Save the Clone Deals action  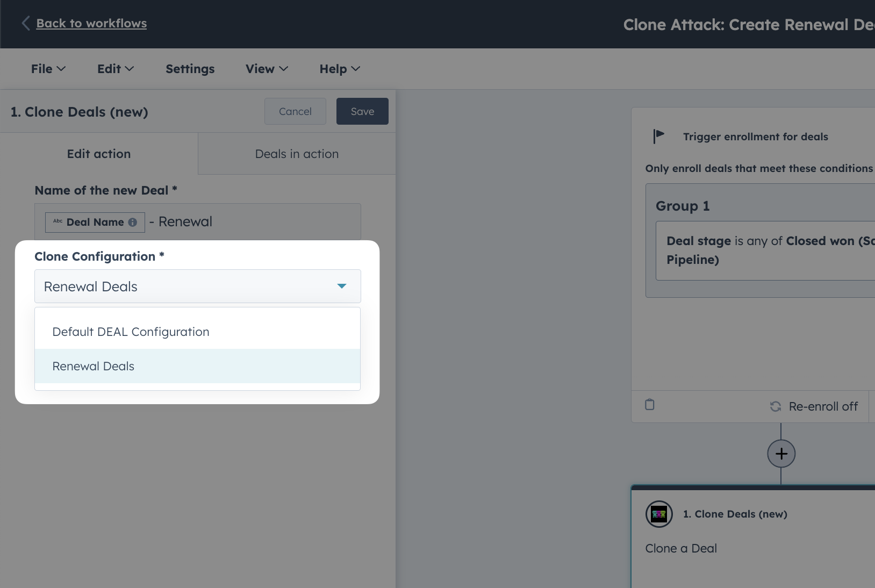[362, 111]
